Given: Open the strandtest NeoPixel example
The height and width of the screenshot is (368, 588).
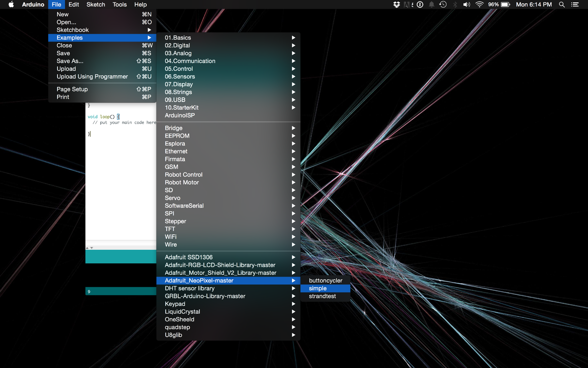Looking at the screenshot, I should (325, 296).
